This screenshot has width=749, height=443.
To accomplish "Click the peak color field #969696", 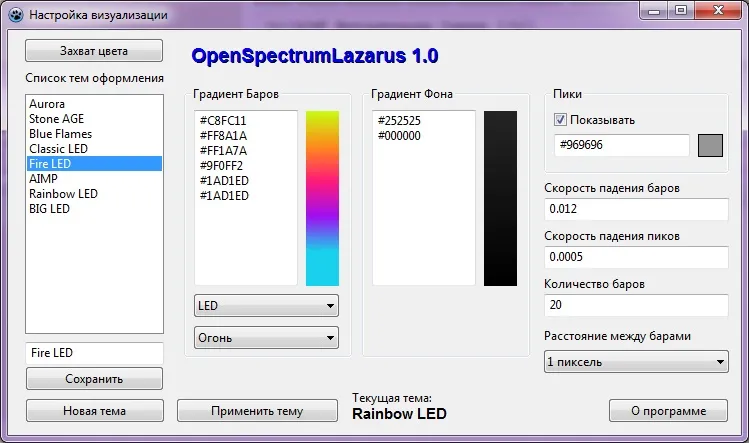I will tap(621, 145).
